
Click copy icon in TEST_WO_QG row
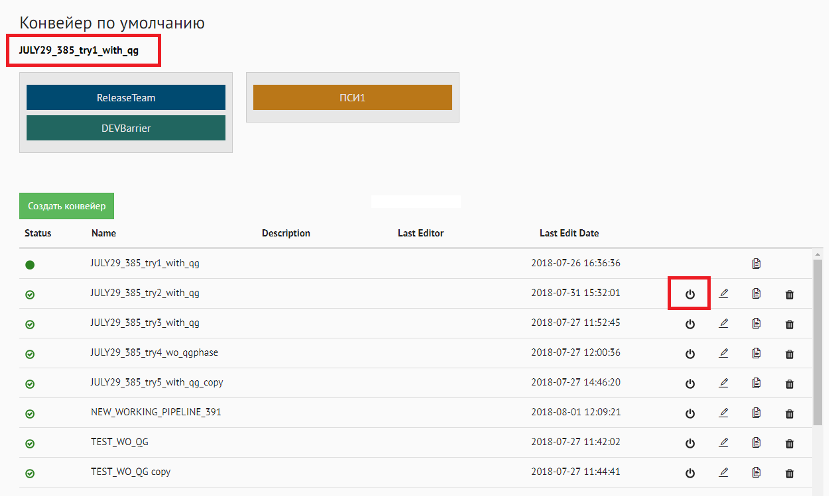pyautogui.click(x=757, y=443)
